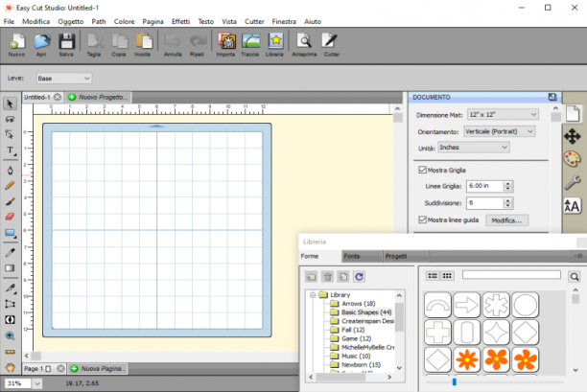This screenshot has width=587, height=392.
Task: Open the Libreria panel options menu
Action: pyautogui.click(x=578, y=256)
